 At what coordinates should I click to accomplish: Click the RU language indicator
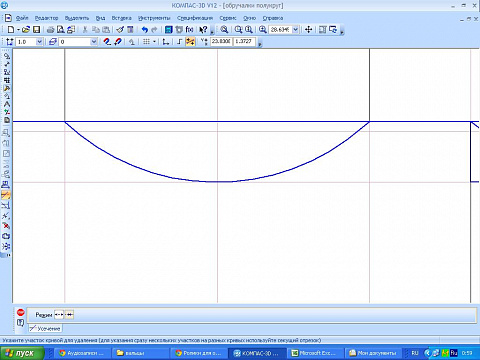[x=415, y=353]
